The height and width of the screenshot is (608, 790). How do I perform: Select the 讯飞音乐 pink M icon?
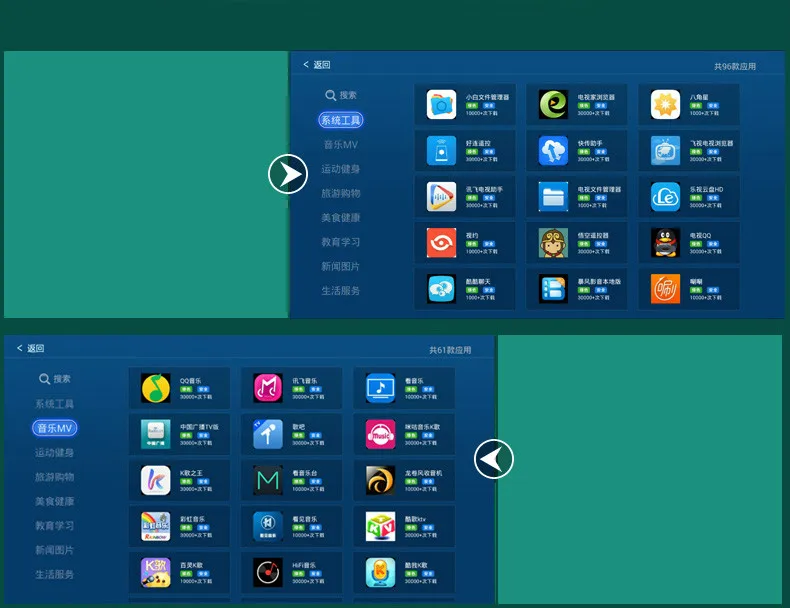[268, 388]
